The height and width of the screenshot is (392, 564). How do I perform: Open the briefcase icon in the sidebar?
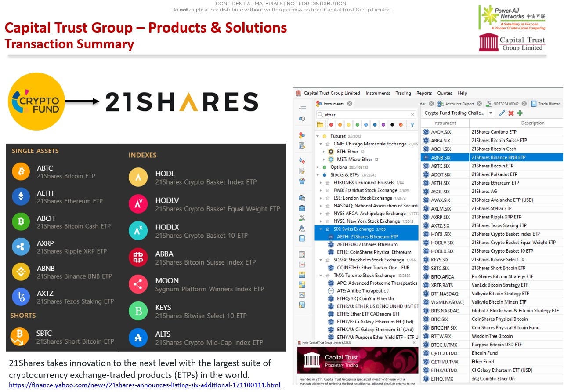[302, 208]
